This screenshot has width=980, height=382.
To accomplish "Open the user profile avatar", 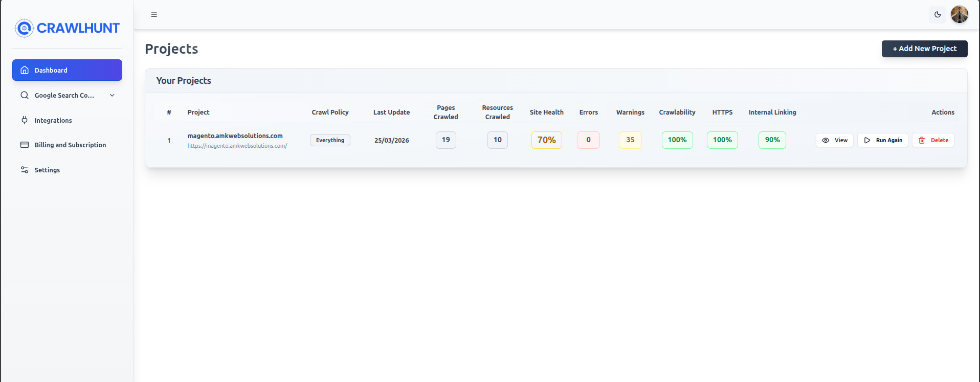I will pos(960,14).
